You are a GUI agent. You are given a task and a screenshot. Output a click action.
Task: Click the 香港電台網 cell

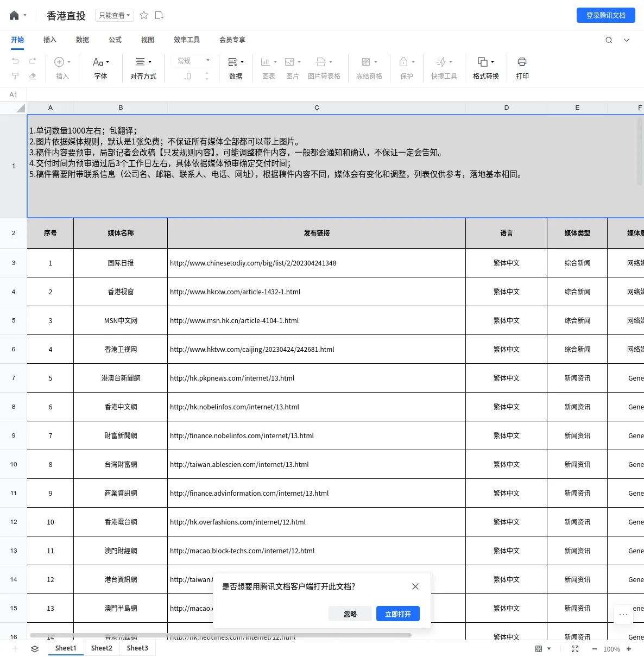121,522
